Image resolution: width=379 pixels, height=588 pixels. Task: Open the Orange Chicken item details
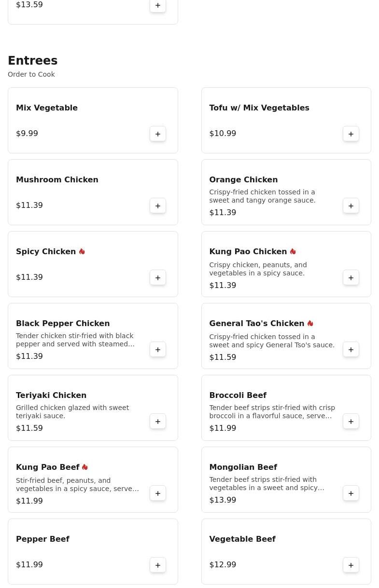point(243,179)
